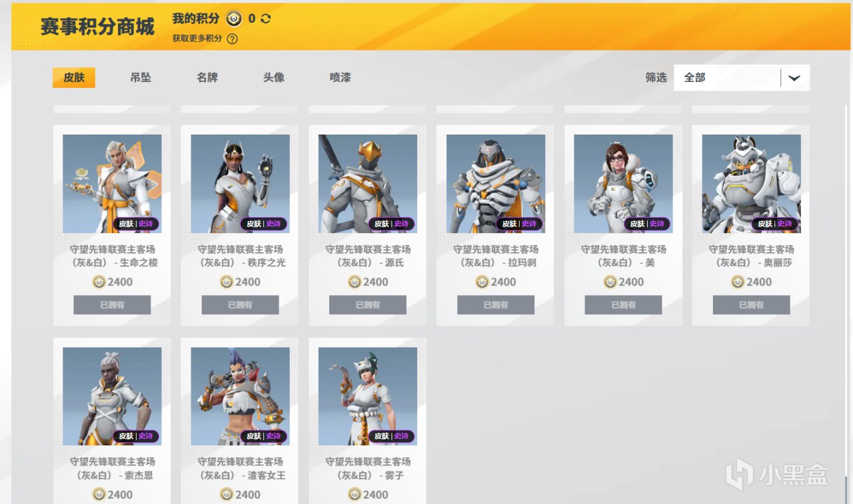
Task: Expand the 筛选 dropdown arrow
Action: coord(794,78)
